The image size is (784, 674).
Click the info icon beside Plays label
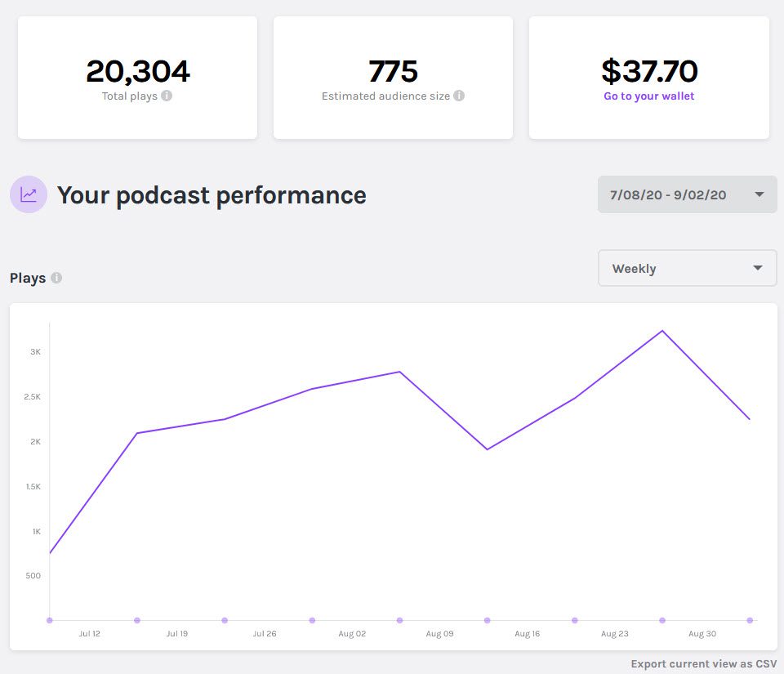pos(56,277)
